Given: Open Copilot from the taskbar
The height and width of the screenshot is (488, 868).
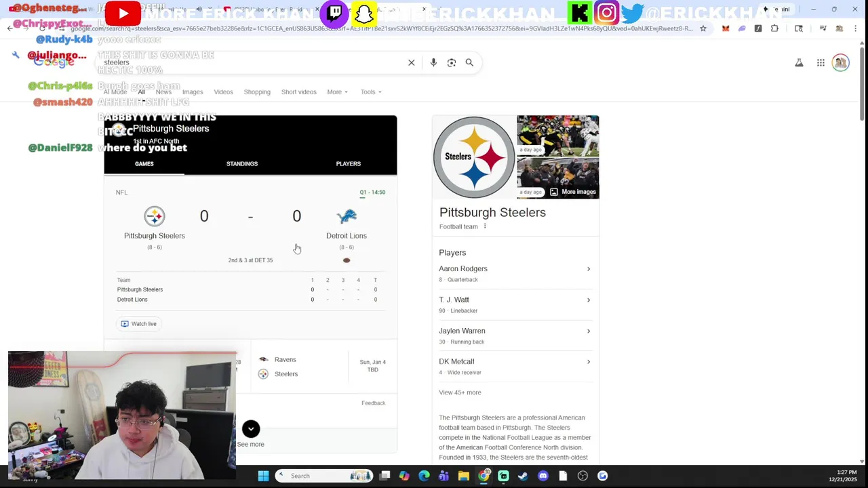Looking at the screenshot, I should 404,476.
